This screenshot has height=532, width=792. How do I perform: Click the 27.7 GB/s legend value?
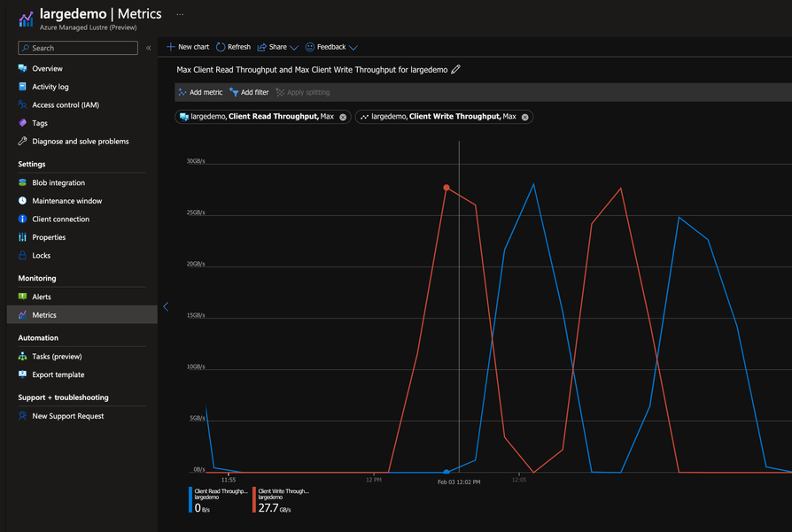click(x=275, y=508)
